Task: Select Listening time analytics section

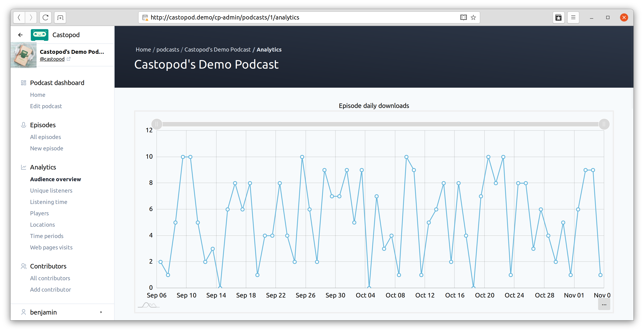Action: coord(48,202)
